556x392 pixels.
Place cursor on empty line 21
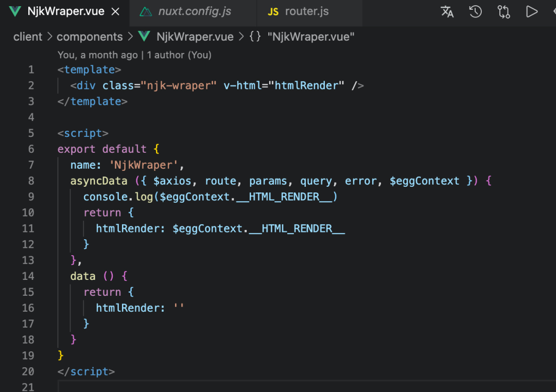click(206, 387)
